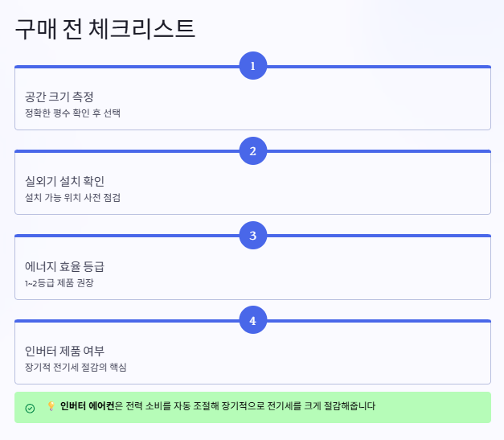Click the step 4 number badge
Screen dimensions: 504x440
[253, 320]
